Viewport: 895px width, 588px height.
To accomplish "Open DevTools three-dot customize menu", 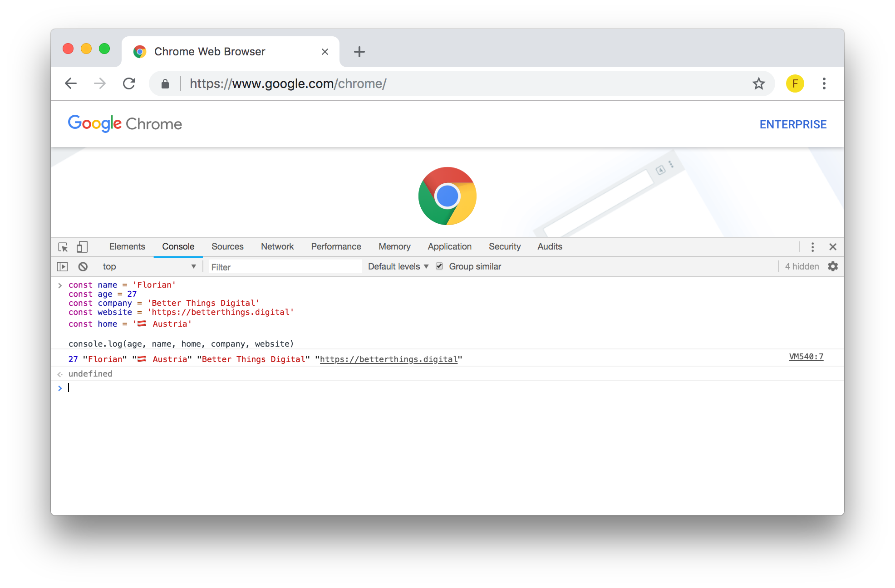I will [812, 247].
